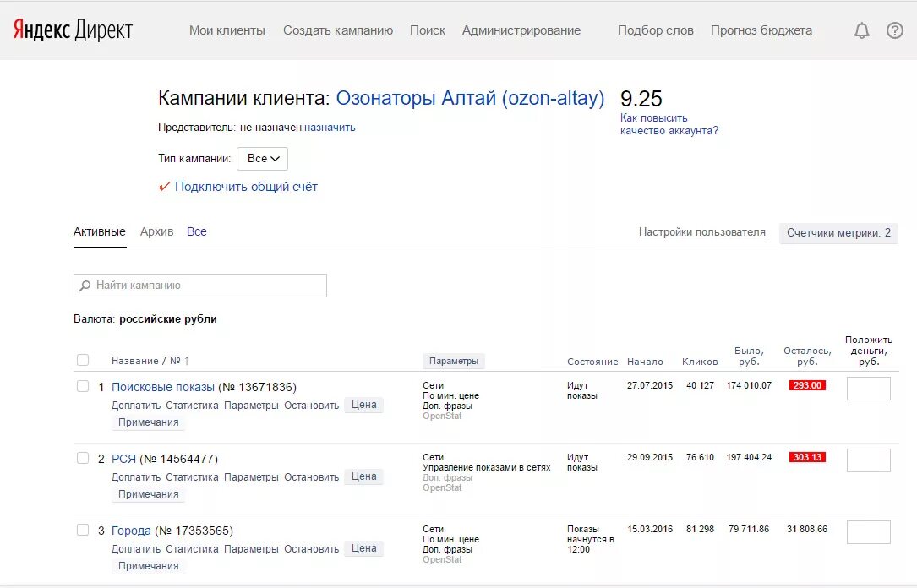
Task: Open Подбор слов tool
Action: click(656, 30)
